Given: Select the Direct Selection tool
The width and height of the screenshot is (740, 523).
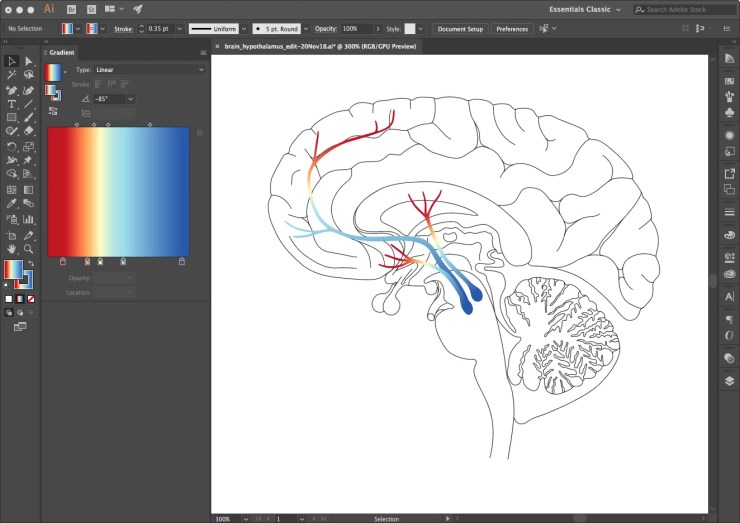Looking at the screenshot, I should pos(28,61).
